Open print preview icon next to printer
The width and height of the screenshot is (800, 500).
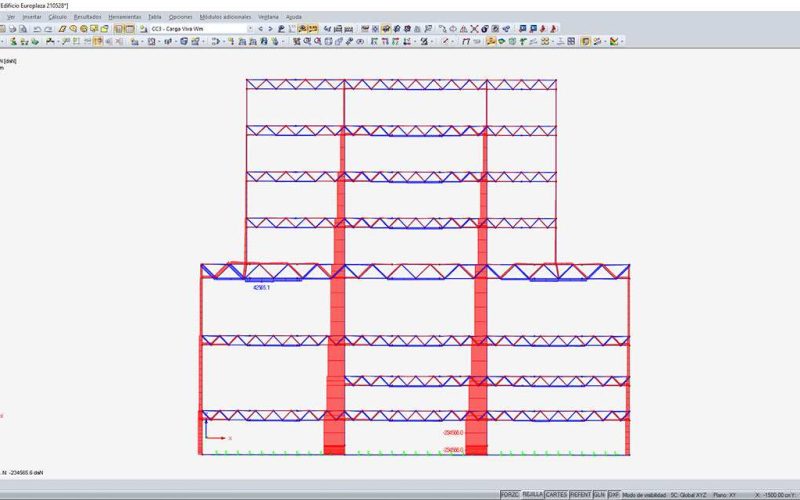click(x=23, y=29)
